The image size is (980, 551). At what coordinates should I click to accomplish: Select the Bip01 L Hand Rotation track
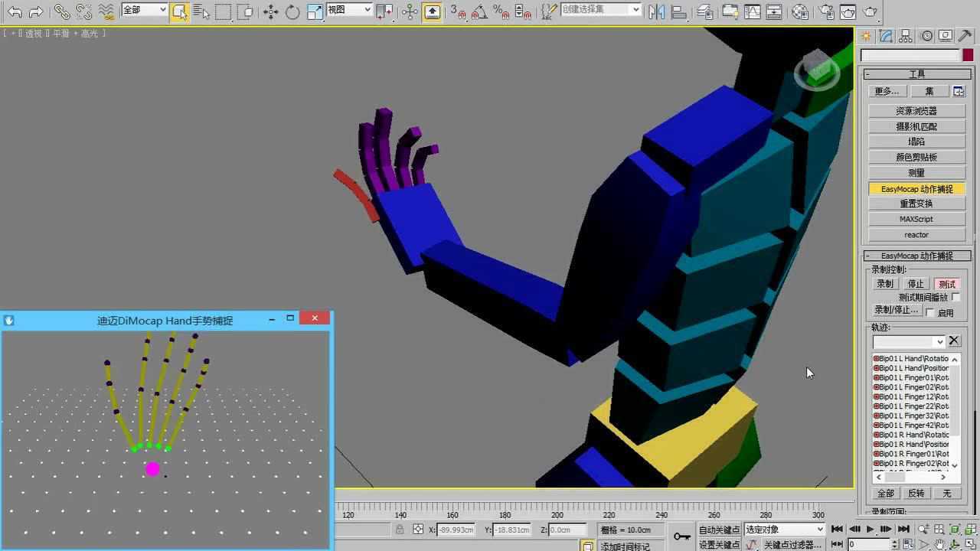point(913,358)
